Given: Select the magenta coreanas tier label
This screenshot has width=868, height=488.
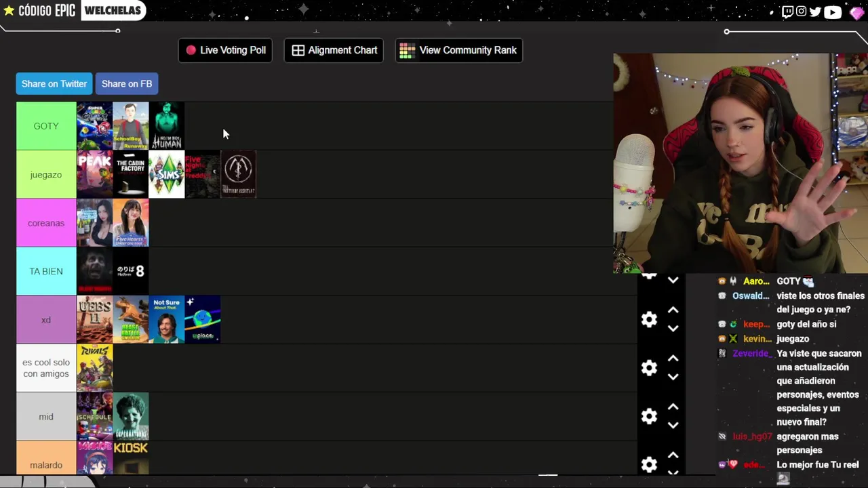Looking at the screenshot, I should 46,223.
